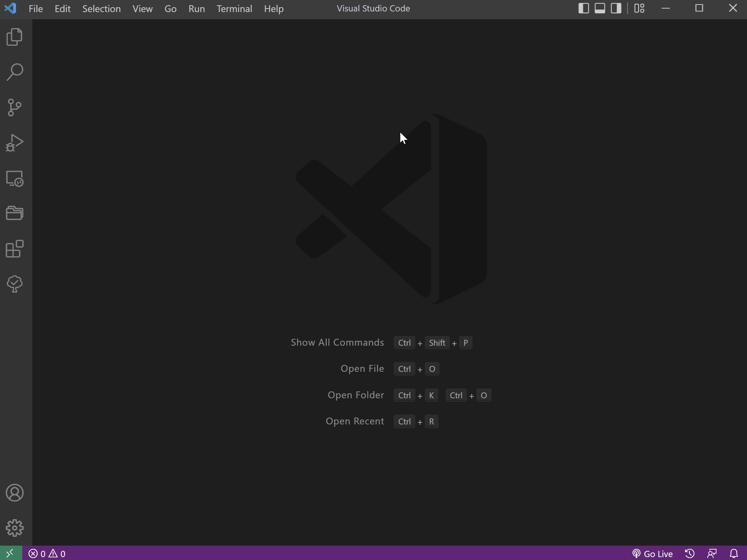747x560 pixels.
Task: Open the Terminal menu
Action: pyautogui.click(x=234, y=8)
